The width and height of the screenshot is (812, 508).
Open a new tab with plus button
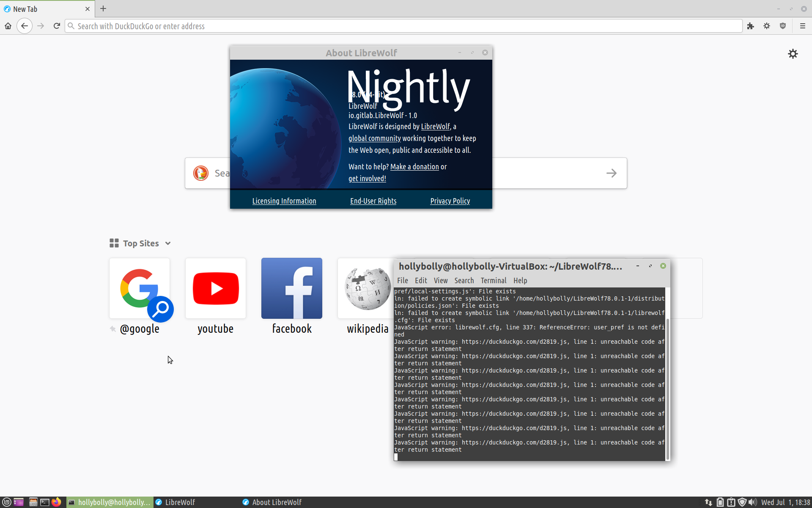click(x=103, y=9)
